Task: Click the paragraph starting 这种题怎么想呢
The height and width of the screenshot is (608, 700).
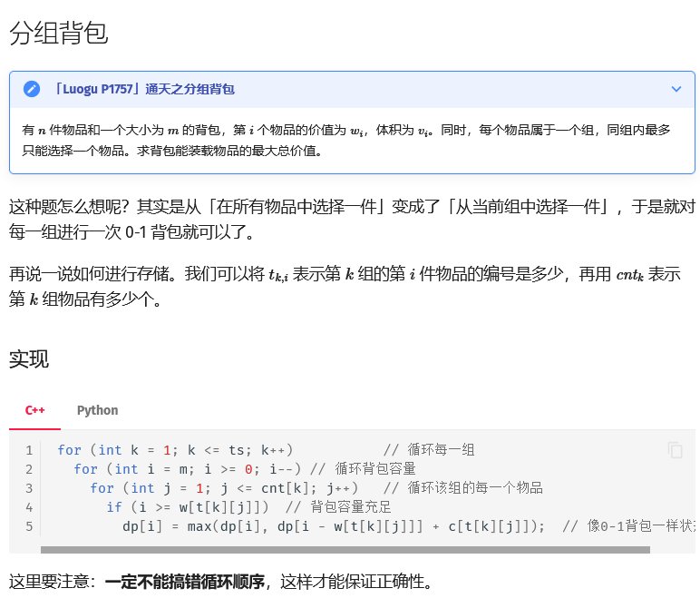Action: (352, 220)
